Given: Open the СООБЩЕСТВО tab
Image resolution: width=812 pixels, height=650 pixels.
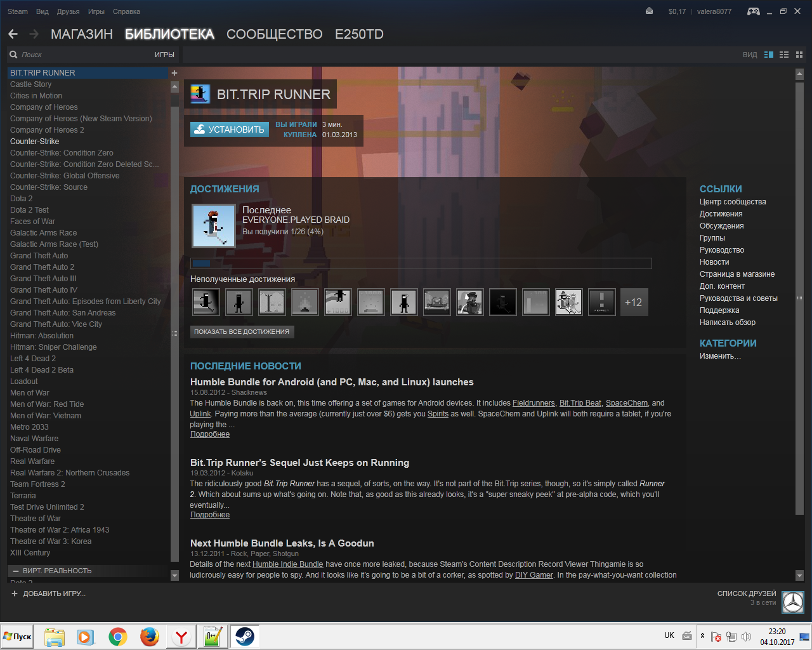Looking at the screenshot, I should click(x=275, y=34).
